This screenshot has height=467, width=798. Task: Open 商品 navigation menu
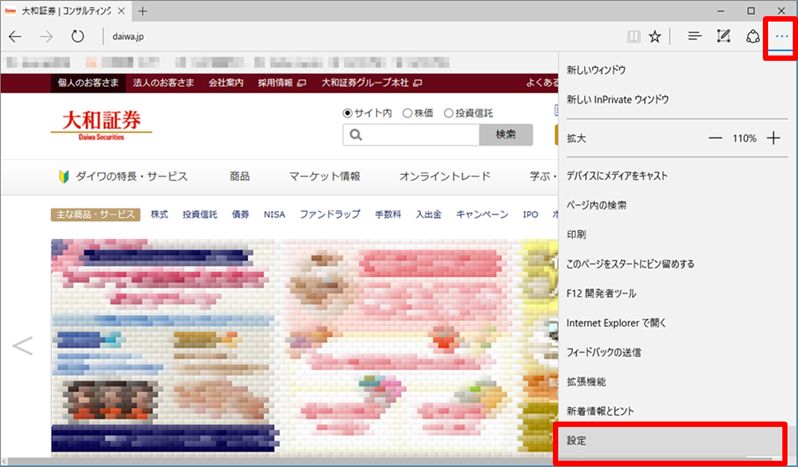240,177
